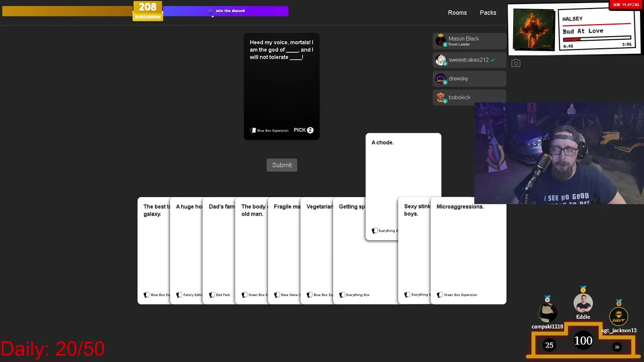Image resolution: width=644 pixels, height=362 pixels.
Task: Click the 'Heed my voice, mortals!' black card
Action: (x=282, y=86)
